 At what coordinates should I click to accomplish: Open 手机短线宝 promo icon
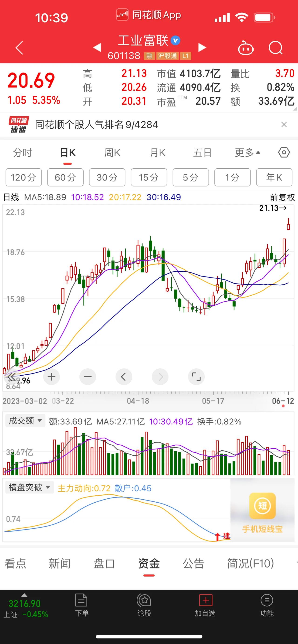(262, 506)
